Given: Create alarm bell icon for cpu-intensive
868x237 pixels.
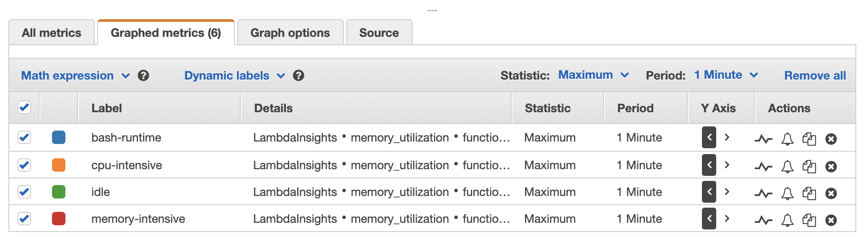Looking at the screenshot, I should coord(787,166).
